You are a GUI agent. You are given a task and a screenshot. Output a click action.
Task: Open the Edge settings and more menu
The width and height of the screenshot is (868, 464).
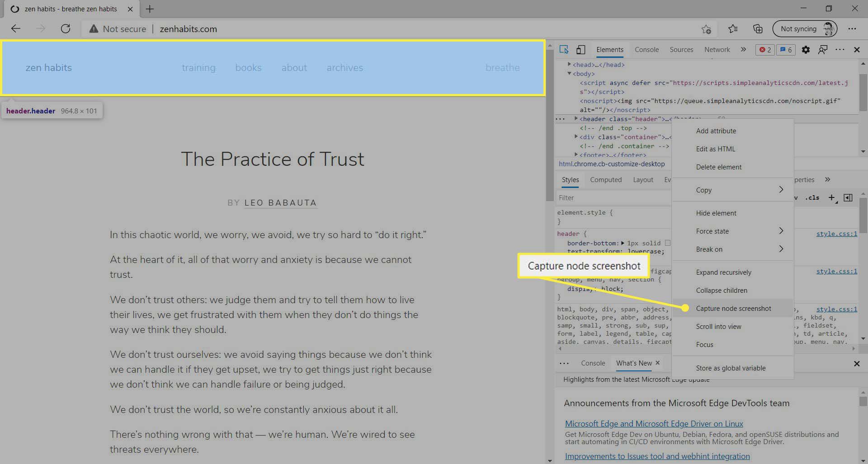click(852, 29)
